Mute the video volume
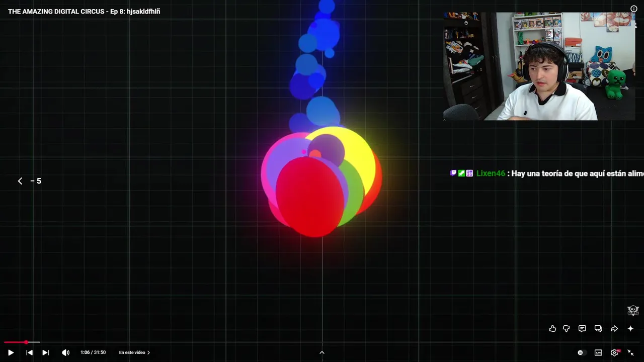The image size is (644, 362). tap(66, 352)
